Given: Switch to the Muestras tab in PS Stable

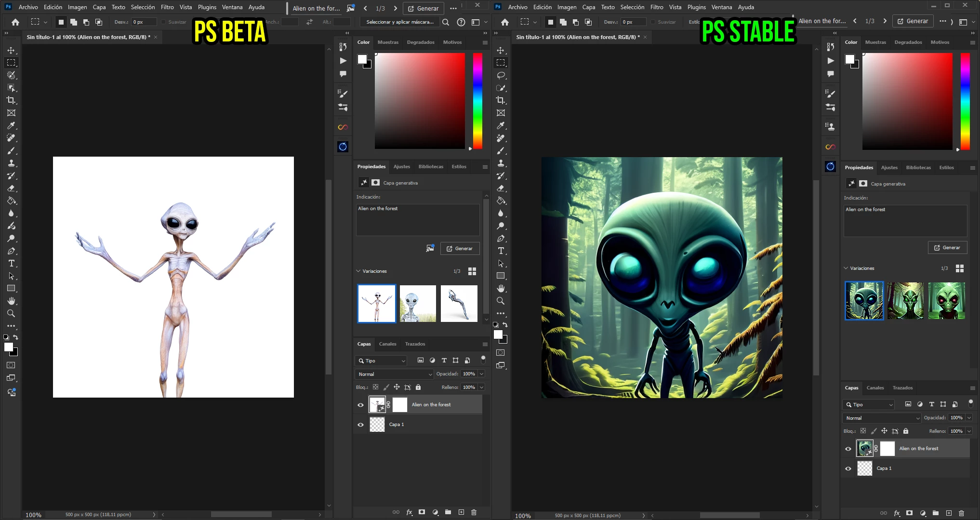Looking at the screenshot, I should pos(875,42).
